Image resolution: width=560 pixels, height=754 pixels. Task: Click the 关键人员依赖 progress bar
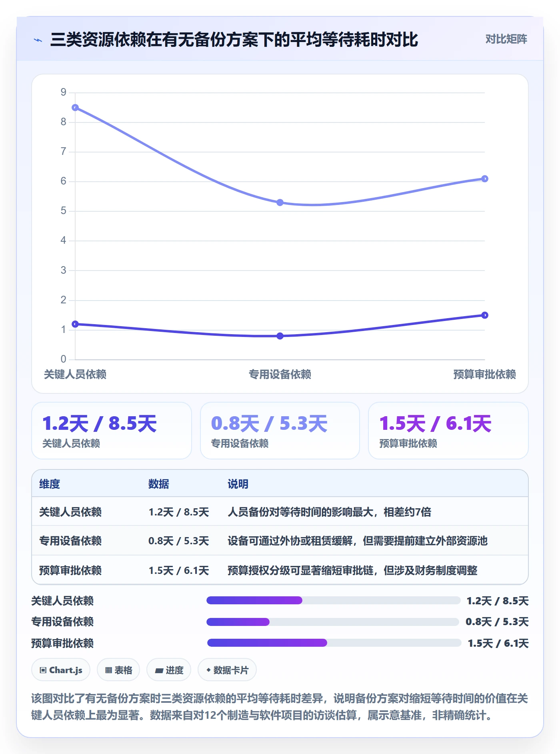point(333,600)
